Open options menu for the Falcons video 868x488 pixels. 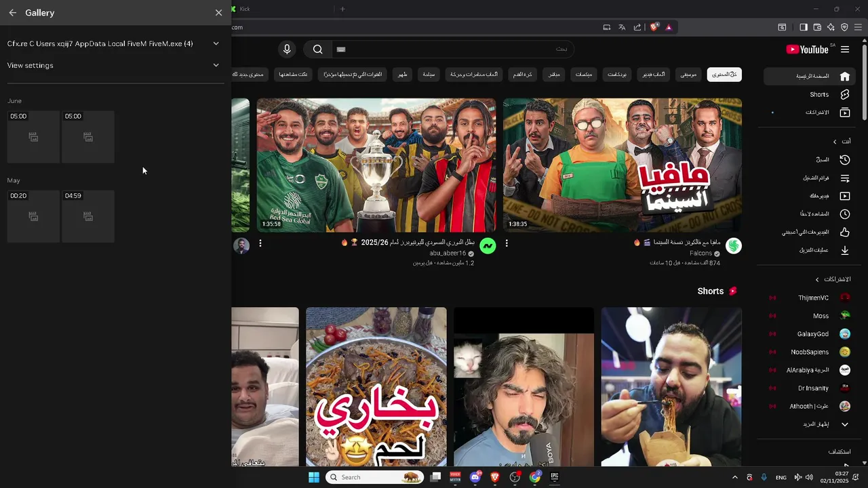507,243
